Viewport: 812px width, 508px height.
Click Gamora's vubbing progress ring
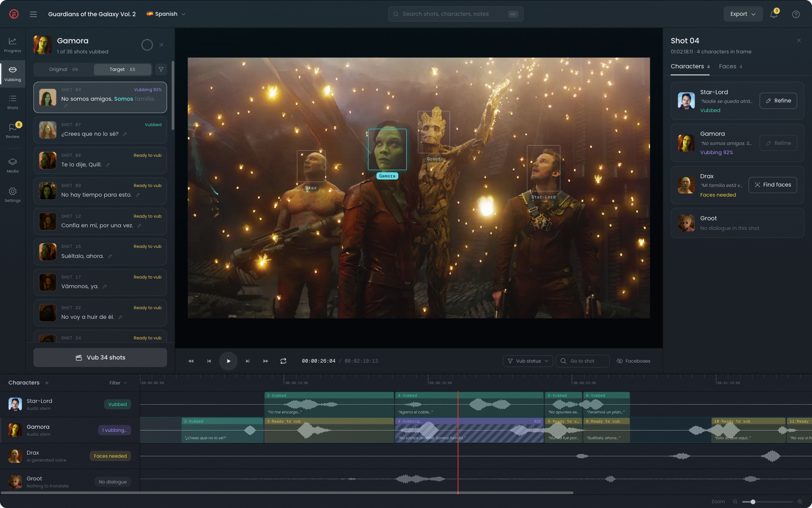(x=147, y=45)
